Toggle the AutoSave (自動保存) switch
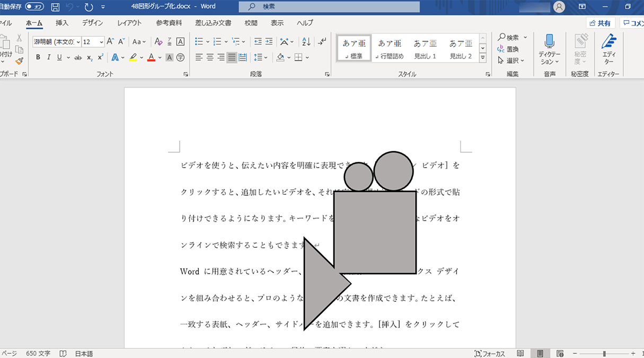Viewport: 644px width, 358px height. (34, 7)
